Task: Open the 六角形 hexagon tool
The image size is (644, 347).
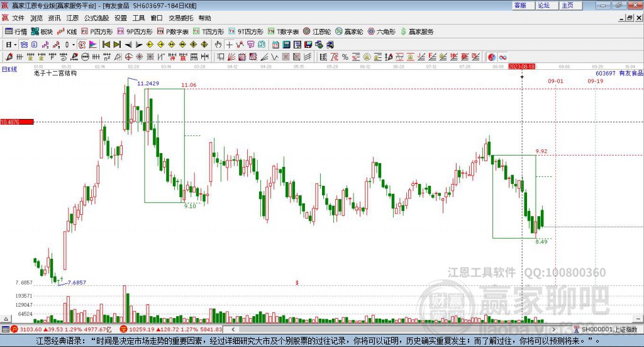Action: [382, 31]
